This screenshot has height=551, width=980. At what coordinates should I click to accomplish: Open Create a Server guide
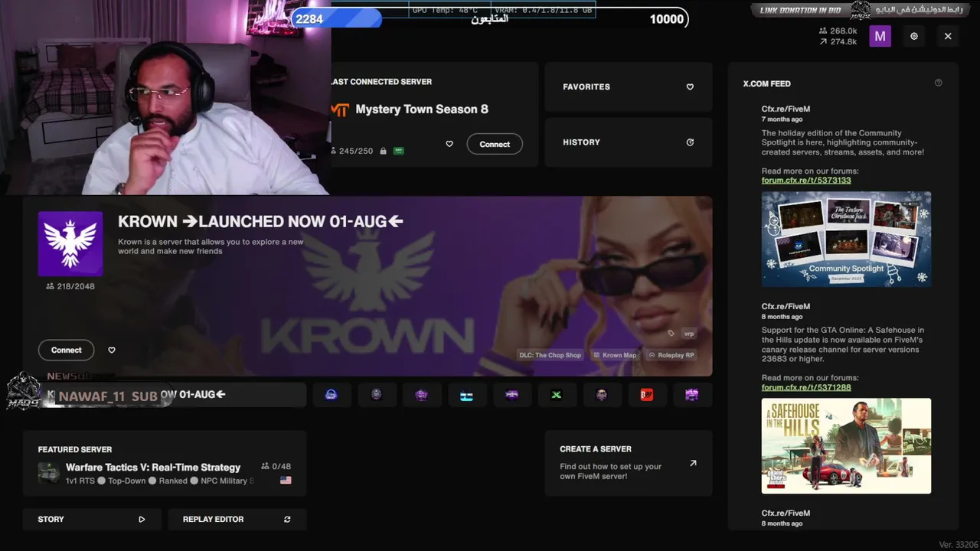pos(629,463)
